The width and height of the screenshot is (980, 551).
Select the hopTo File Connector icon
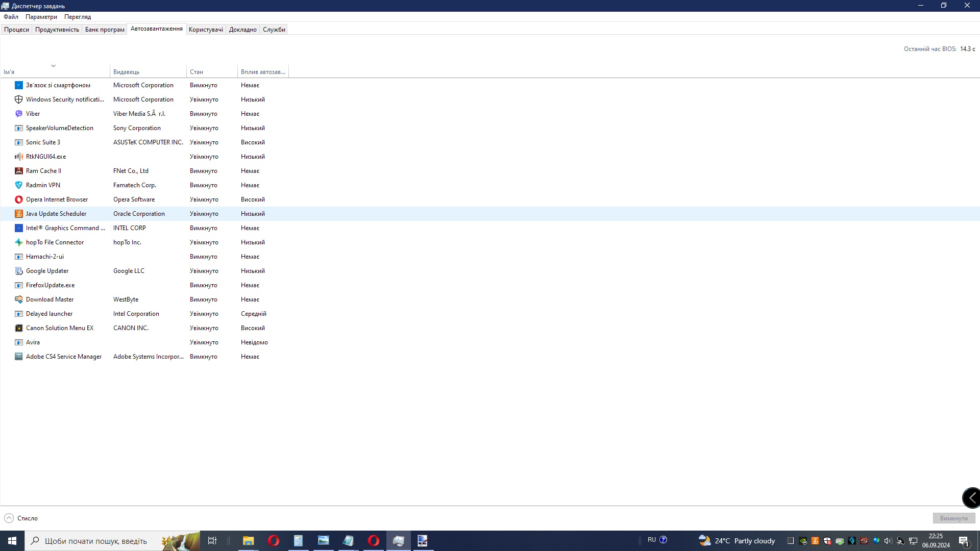pos(19,242)
